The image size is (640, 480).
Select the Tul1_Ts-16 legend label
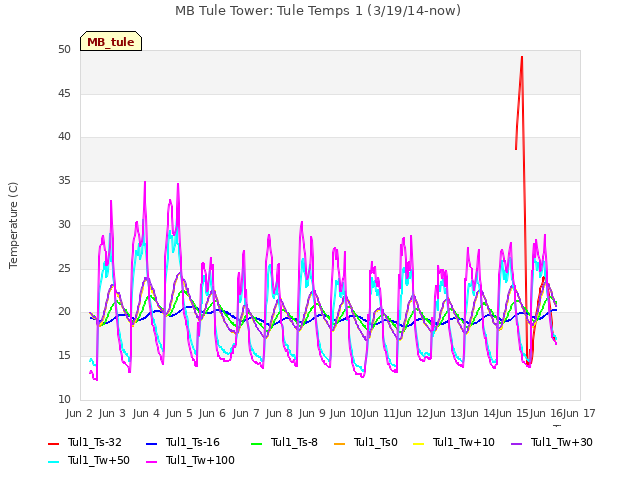pos(193,442)
